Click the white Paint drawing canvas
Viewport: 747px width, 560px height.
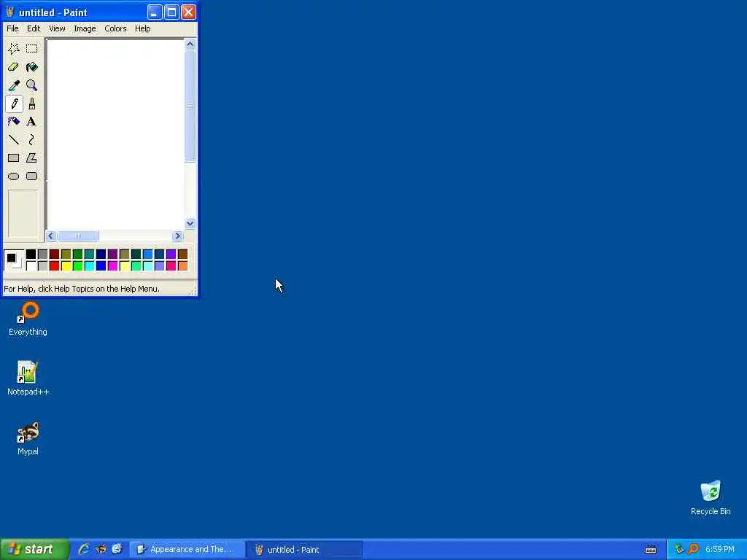click(x=115, y=134)
